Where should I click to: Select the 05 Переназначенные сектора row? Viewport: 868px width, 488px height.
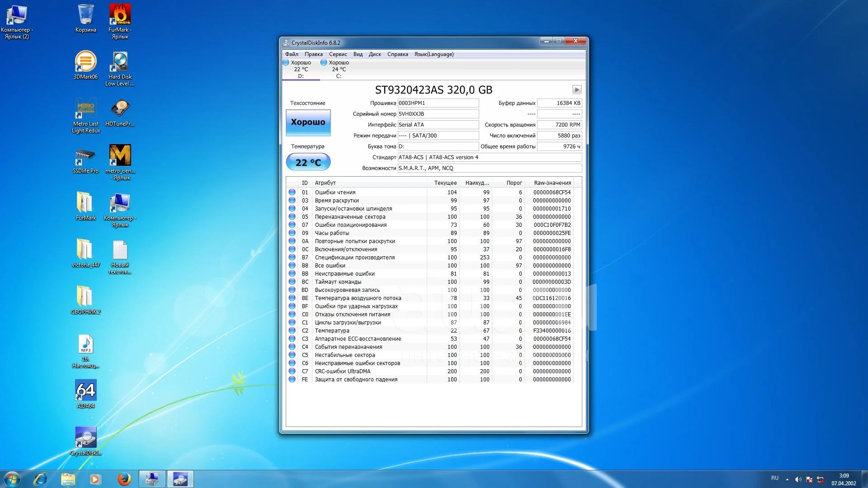[430, 217]
